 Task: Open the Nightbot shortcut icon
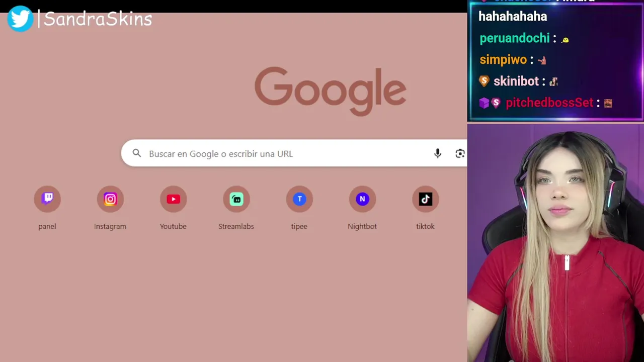point(362,199)
